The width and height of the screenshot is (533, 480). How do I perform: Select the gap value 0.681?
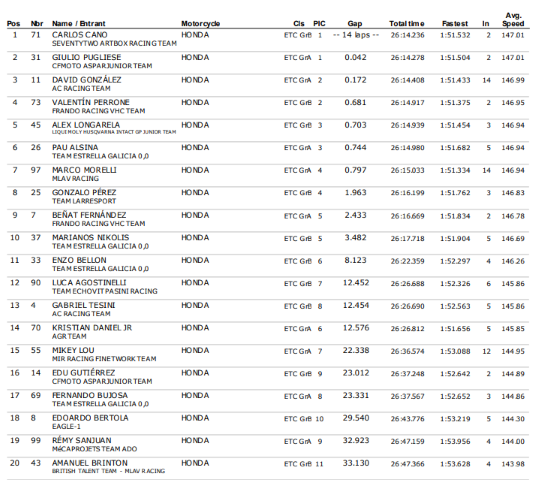point(355,102)
